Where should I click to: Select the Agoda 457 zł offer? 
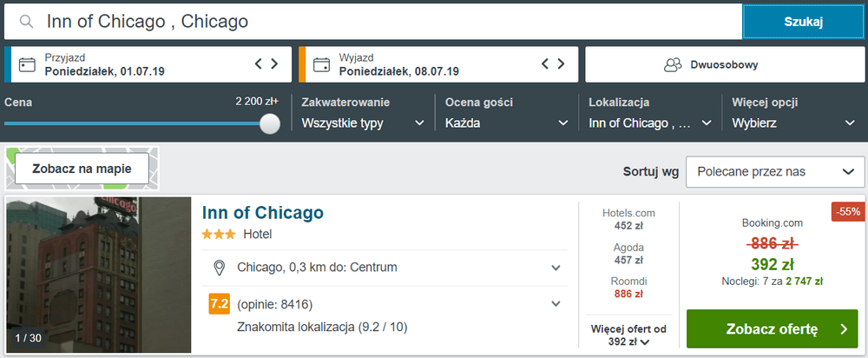[628, 253]
